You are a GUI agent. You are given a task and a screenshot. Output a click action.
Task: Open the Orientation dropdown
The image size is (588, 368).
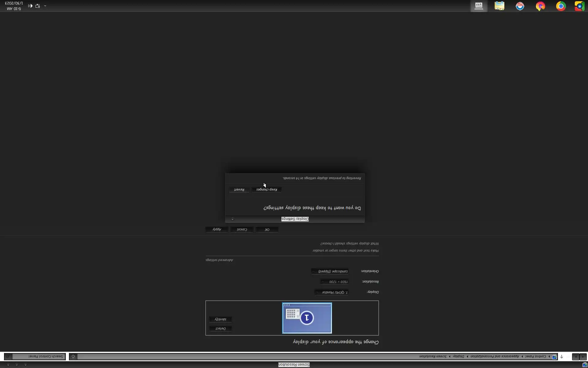click(x=330, y=271)
